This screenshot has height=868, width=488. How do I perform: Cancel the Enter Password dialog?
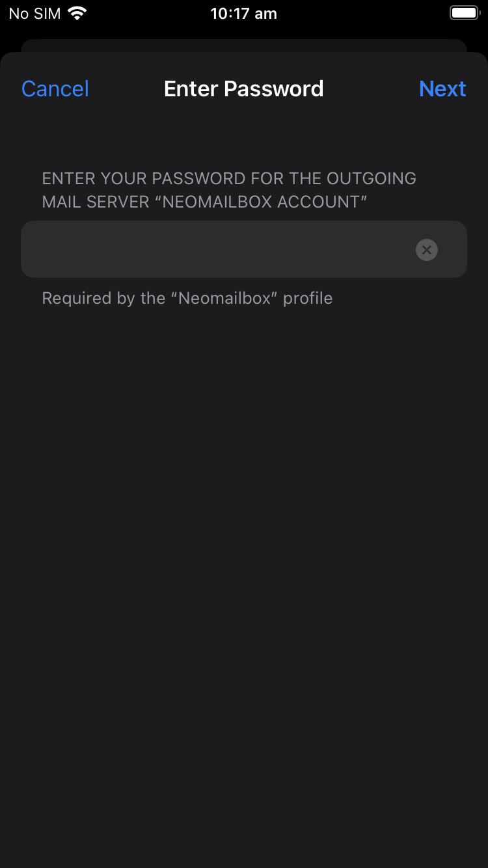(x=55, y=88)
